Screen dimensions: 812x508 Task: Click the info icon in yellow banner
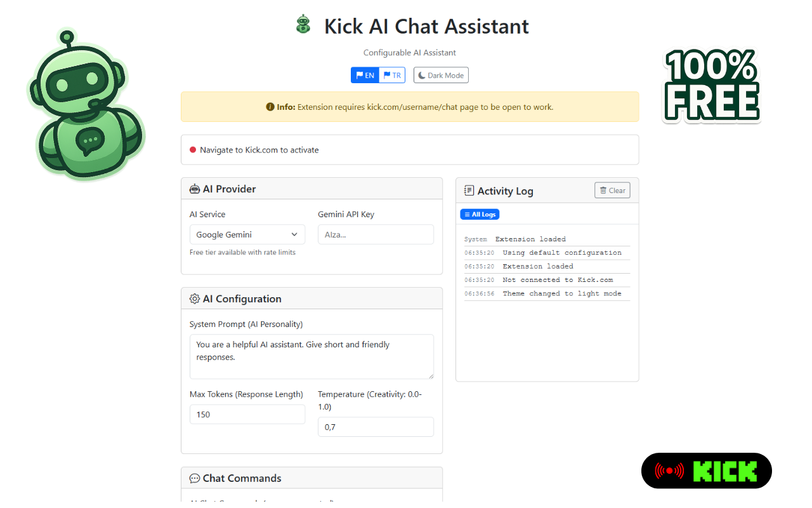pyautogui.click(x=270, y=107)
